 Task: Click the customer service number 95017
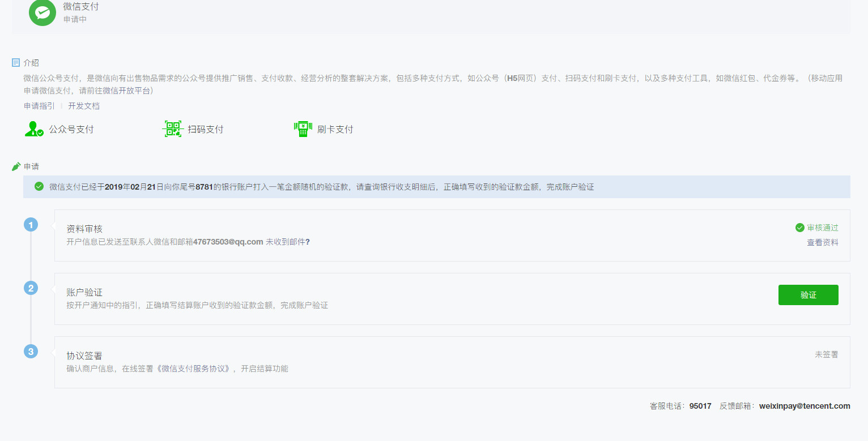(x=700, y=406)
